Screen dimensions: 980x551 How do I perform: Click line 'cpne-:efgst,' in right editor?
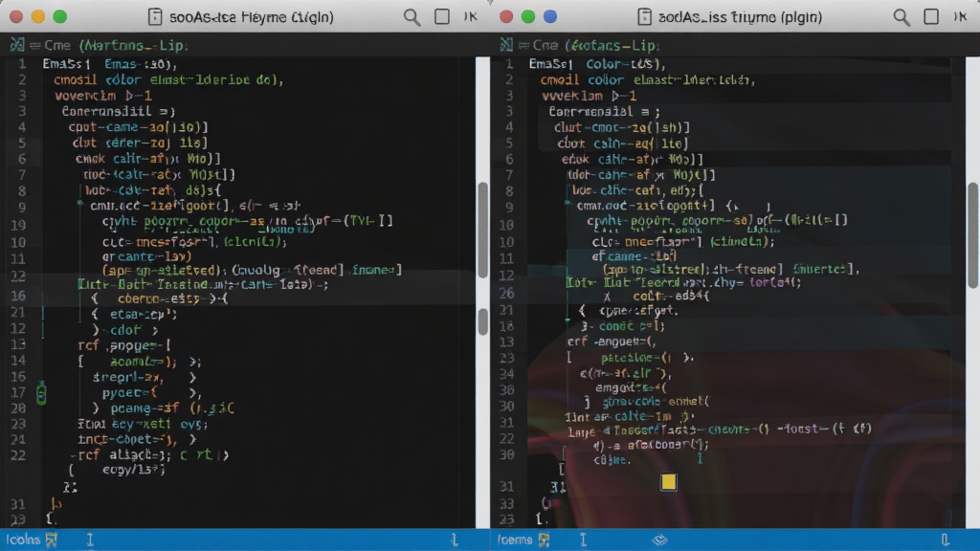638,310
